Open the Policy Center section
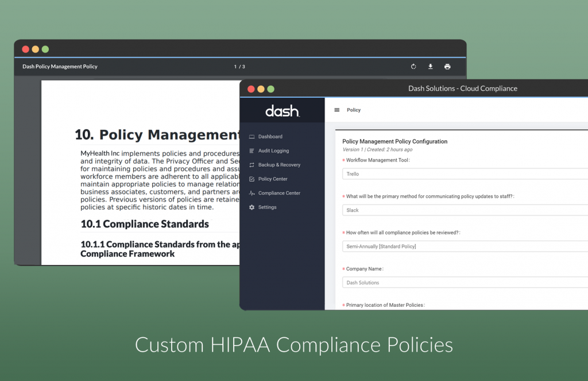 point(273,179)
